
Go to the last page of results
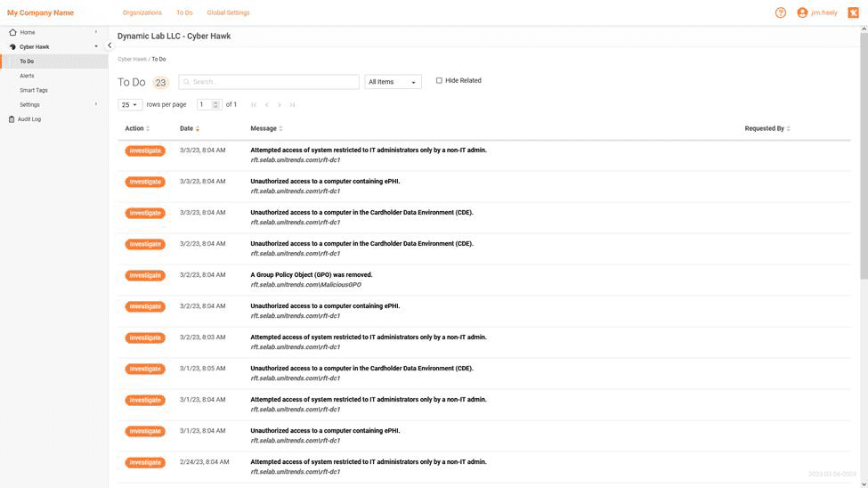[292, 105]
